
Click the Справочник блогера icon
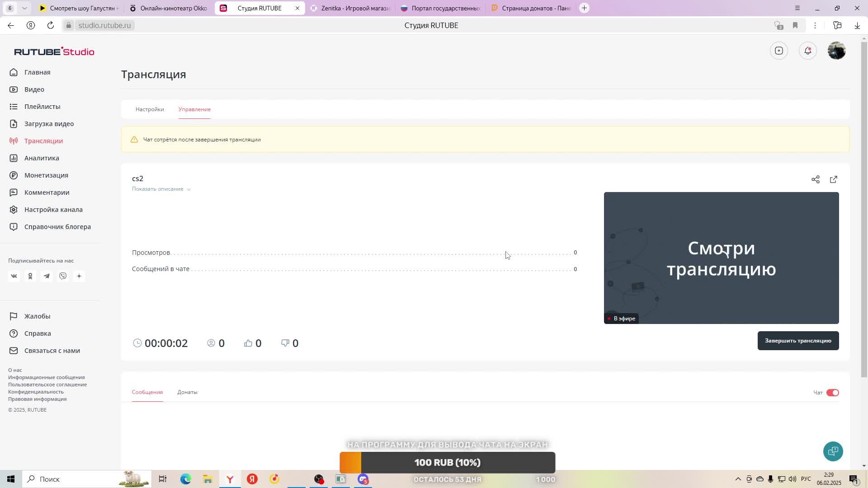point(14,227)
